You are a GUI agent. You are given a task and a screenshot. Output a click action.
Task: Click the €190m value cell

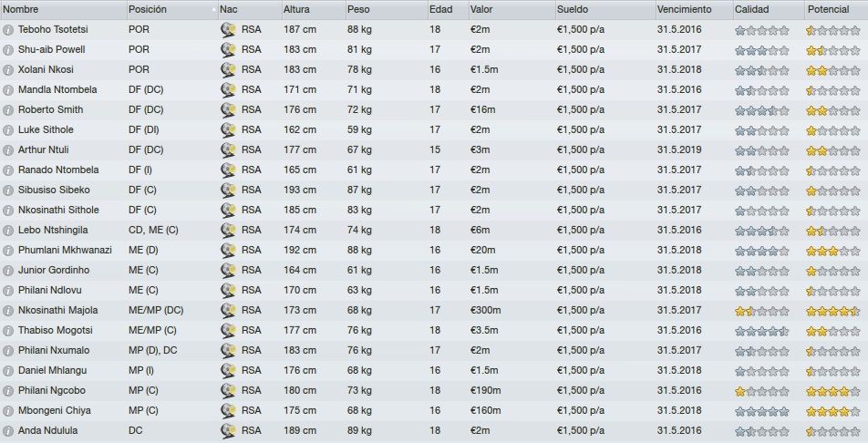tap(485, 390)
